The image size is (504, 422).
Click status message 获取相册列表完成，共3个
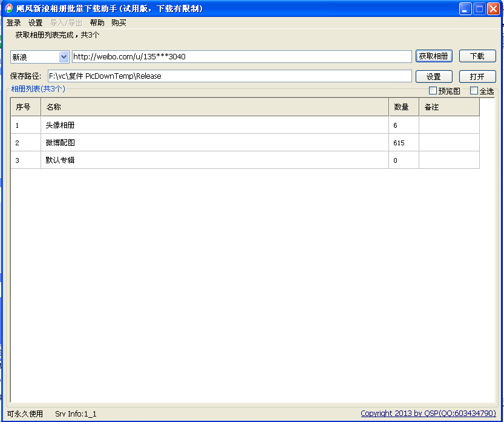click(57, 35)
